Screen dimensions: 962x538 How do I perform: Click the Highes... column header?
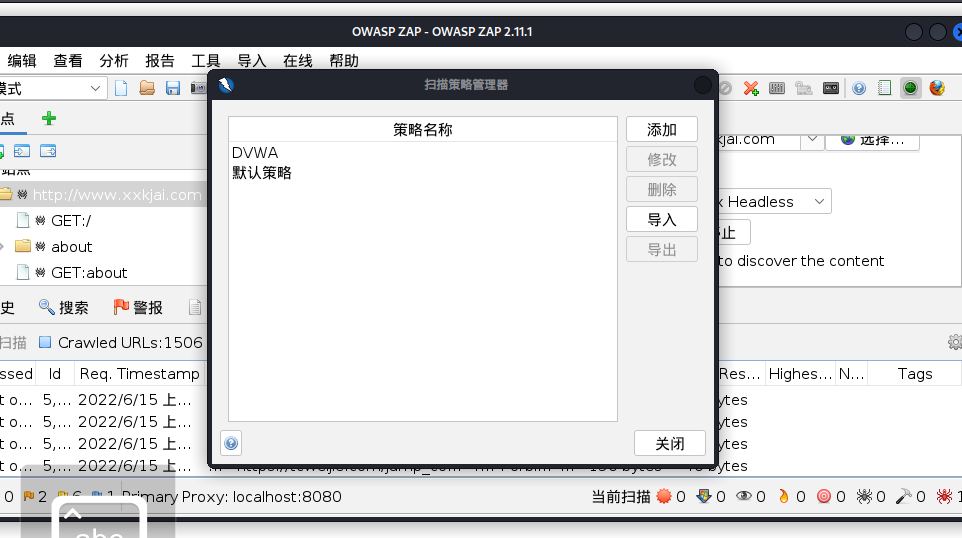tap(800, 374)
